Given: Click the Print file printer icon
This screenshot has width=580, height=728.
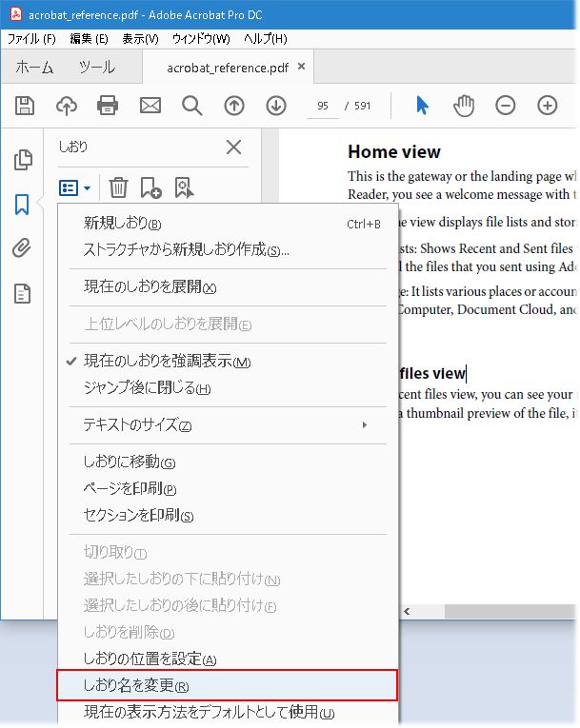Looking at the screenshot, I should click(108, 106).
